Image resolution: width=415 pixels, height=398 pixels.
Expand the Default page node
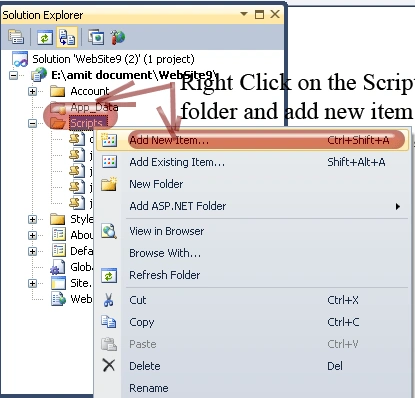click(32, 251)
